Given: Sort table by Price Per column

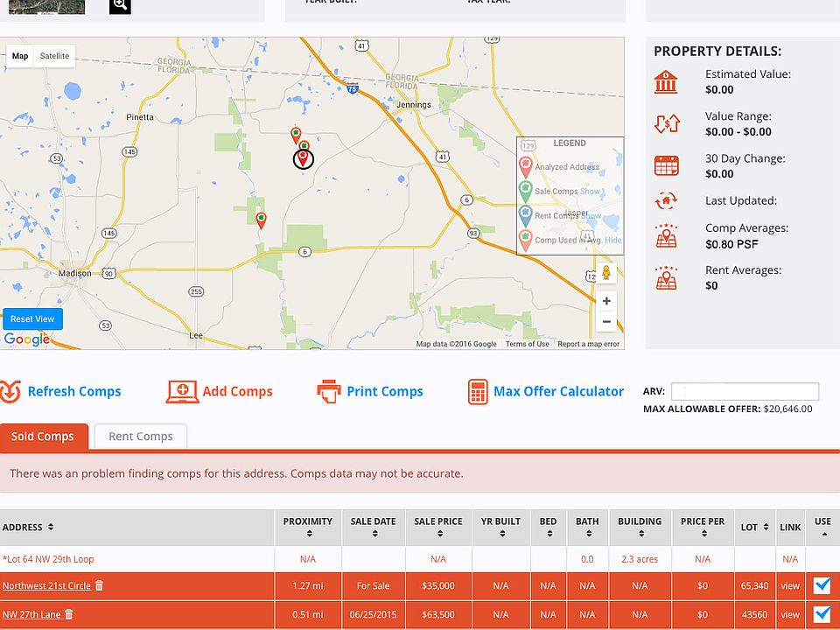Looking at the screenshot, I should coord(703,527).
